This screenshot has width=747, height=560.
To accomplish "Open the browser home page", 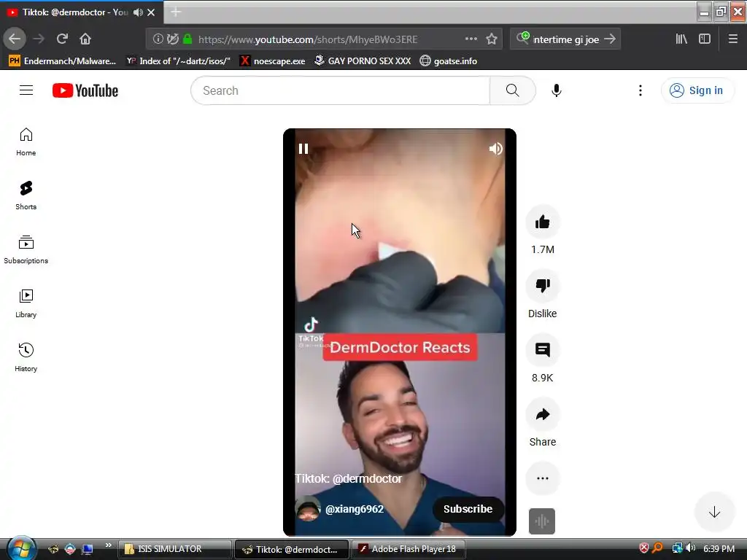I will click(x=85, y=39).
